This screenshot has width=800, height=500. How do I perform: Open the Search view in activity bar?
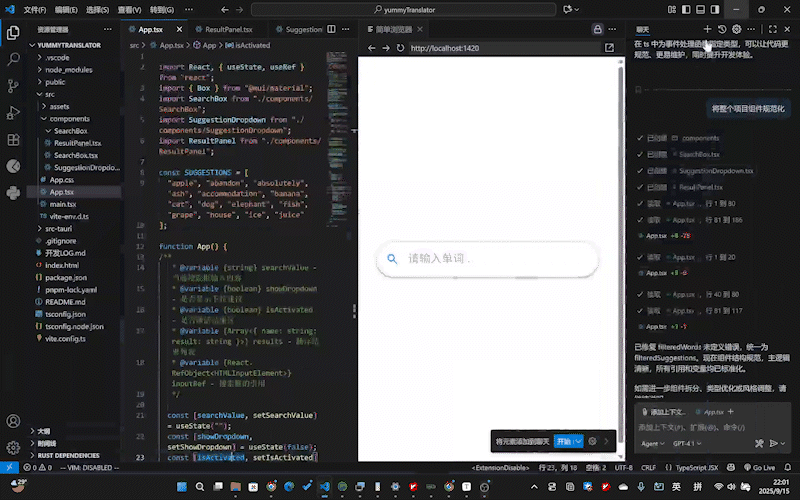[x=13, y=60]
